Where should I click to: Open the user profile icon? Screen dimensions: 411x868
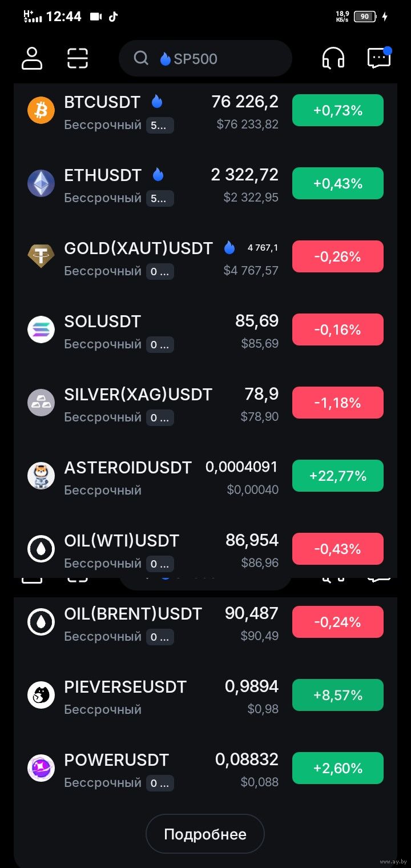point(32,58)
